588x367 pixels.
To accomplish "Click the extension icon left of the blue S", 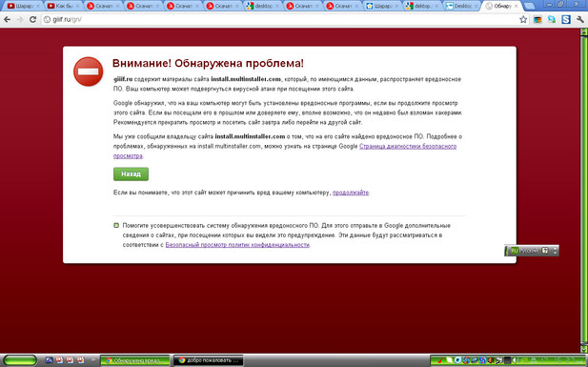I will [x=552, y=19].
